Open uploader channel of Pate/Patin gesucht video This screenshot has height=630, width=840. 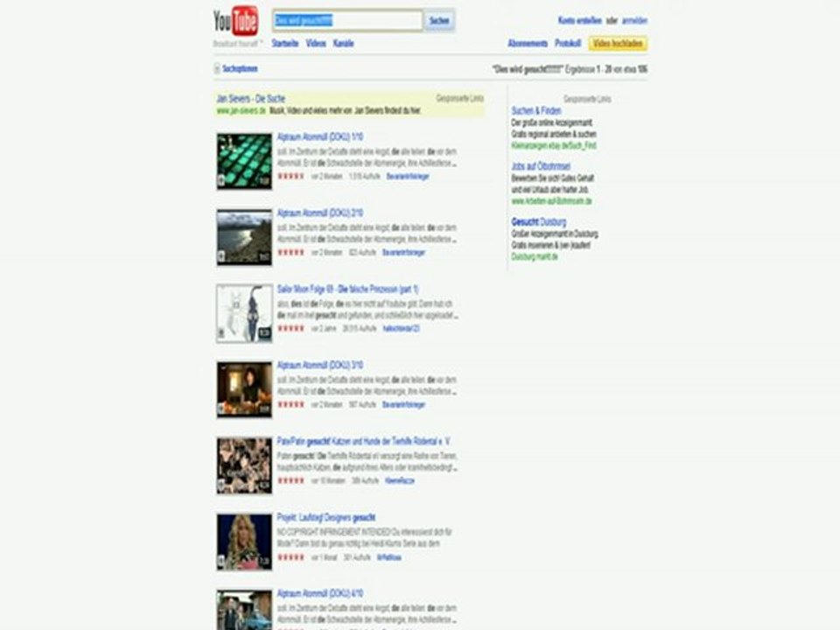click(400, 480)
